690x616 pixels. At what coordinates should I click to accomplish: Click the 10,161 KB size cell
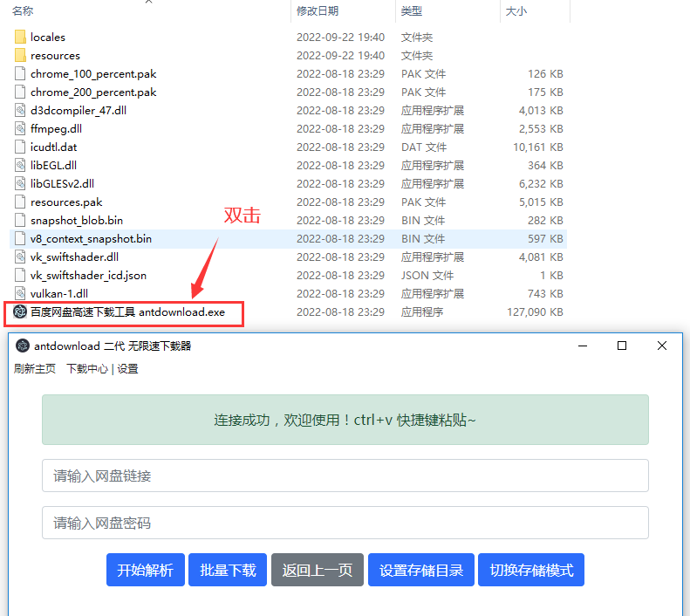538,147
